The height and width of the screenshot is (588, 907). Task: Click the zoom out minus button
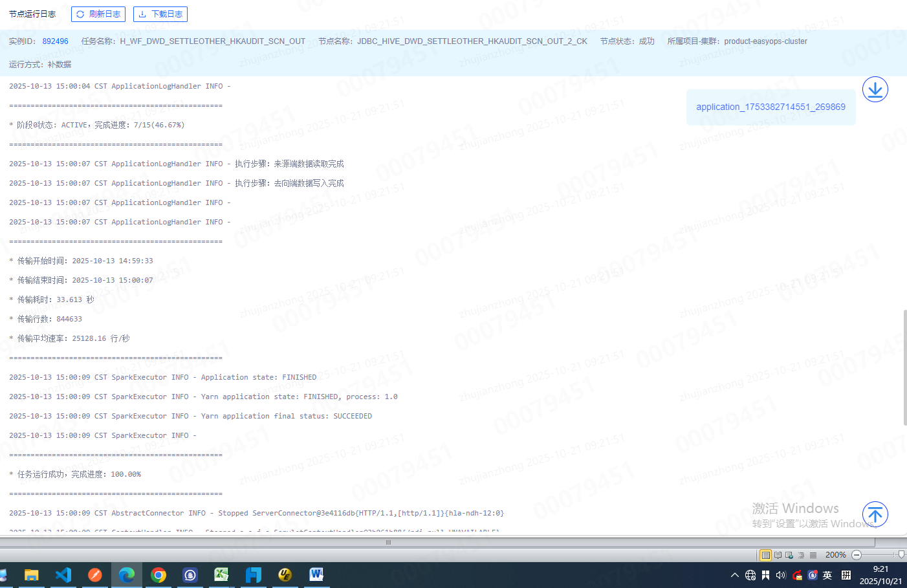point(857,555)
